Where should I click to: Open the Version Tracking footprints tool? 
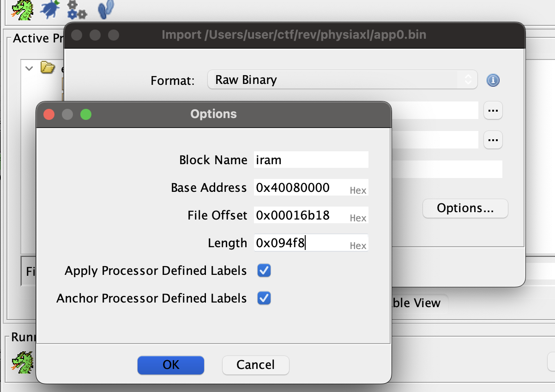tap(106, 9)
